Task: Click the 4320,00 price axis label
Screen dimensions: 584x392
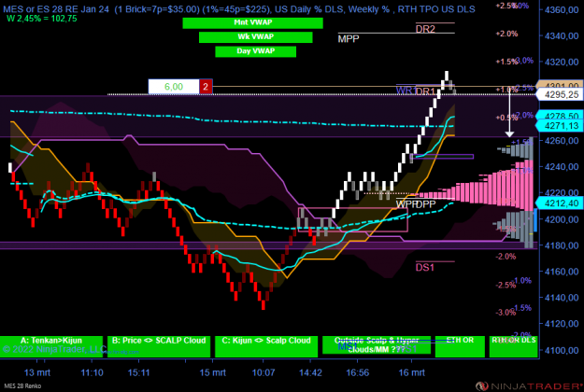Action: point(562,63)
